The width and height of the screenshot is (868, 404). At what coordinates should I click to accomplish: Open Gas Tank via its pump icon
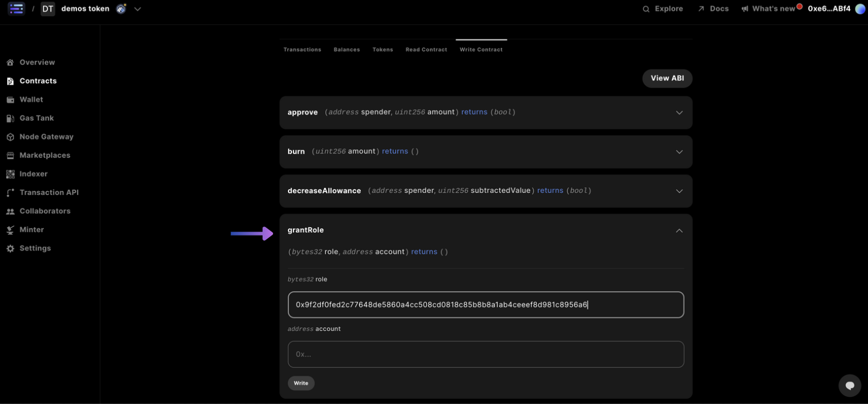pos(10,119)
